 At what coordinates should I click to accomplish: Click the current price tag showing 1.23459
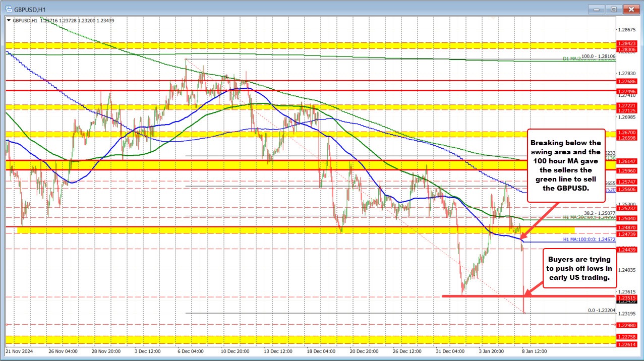point(627,302)
